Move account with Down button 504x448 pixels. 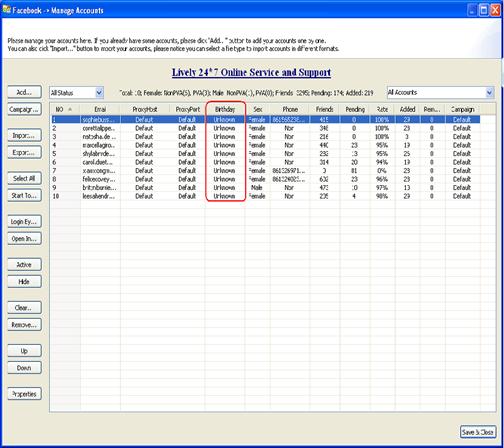point(25,368)
